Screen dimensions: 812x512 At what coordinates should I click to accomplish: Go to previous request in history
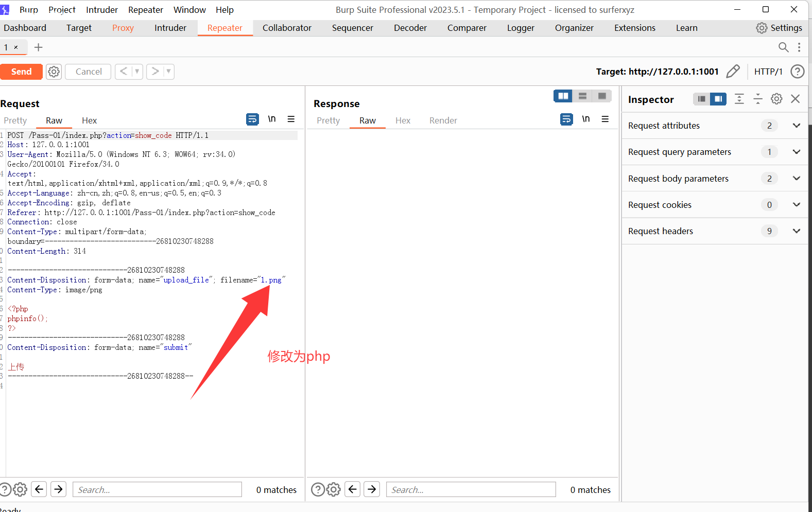click(124, 72)
